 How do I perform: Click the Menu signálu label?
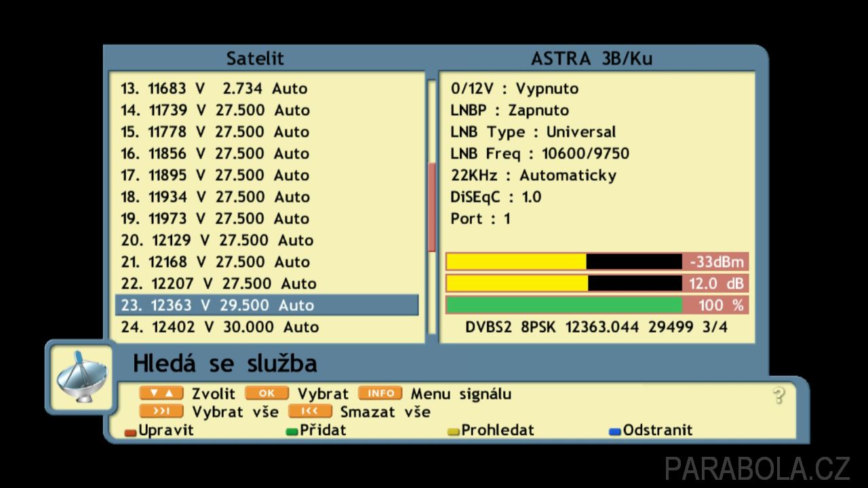click(x=461, y=394)
